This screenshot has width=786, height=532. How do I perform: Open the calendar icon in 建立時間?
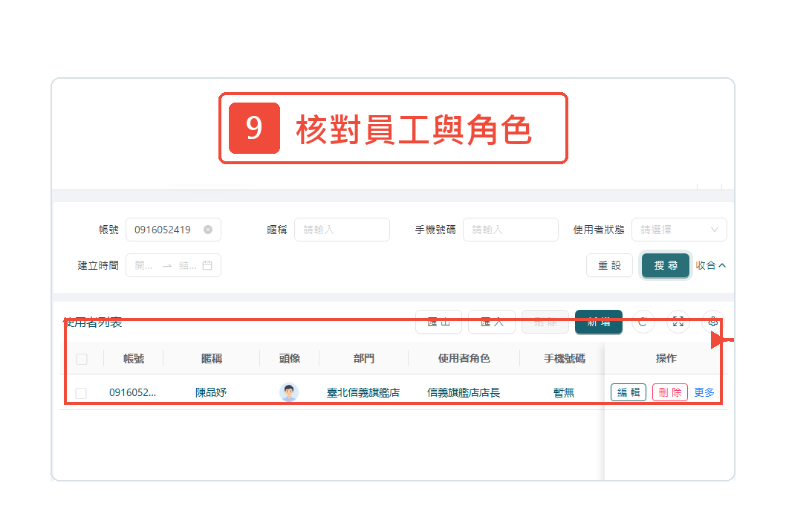click(x=207, y=265)
